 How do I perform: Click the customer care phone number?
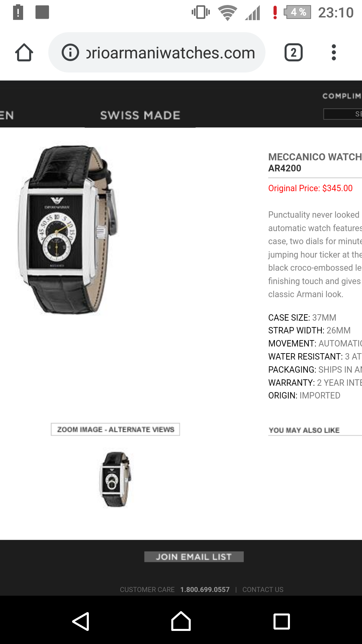pyautogui.click(x=205, y=590)
